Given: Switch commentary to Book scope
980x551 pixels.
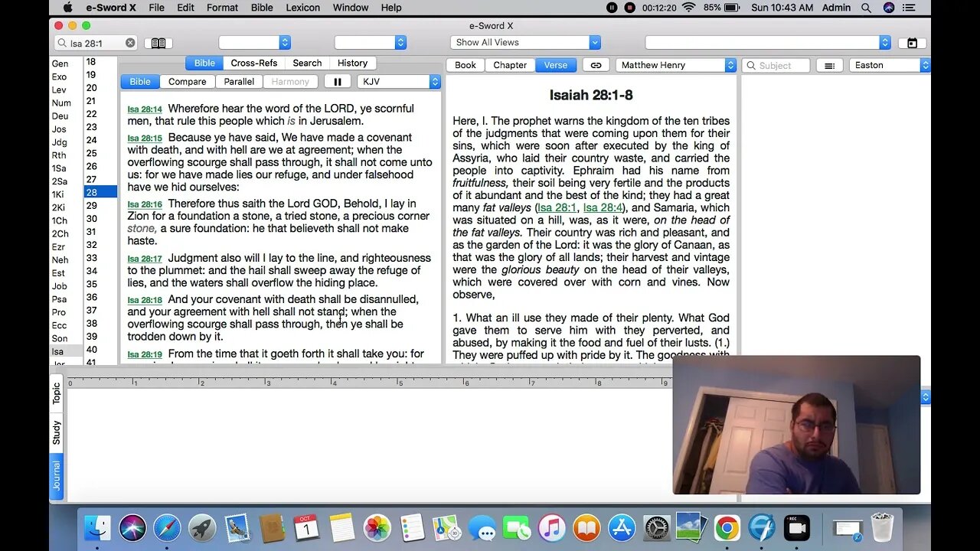Looking at the screenshot, I should point(465,65).
